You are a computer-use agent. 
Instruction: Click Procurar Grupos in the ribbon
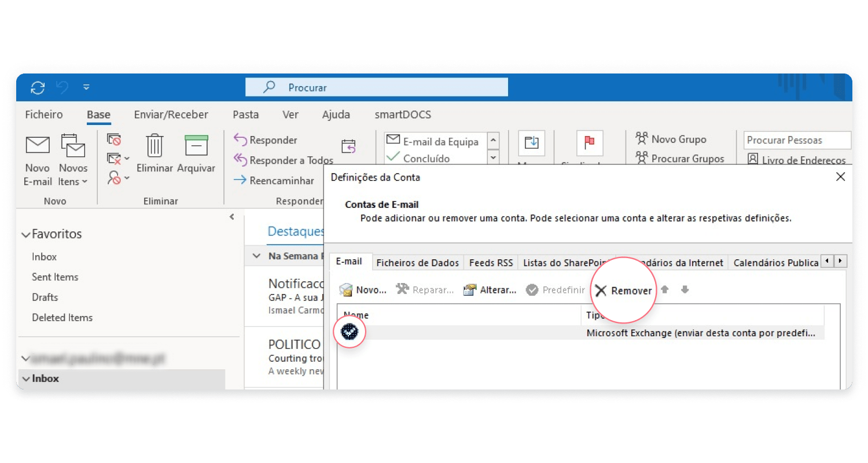click(679, 158)
